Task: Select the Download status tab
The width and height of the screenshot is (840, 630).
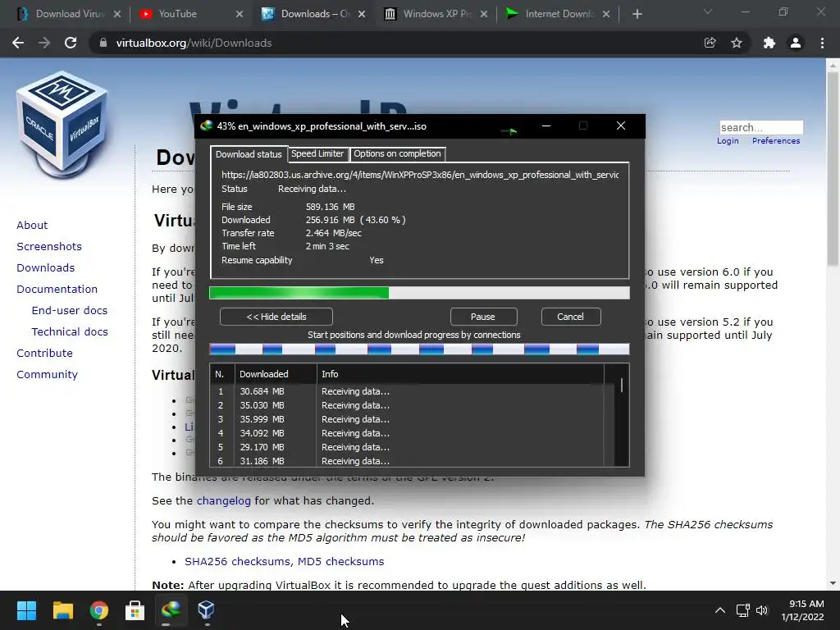Action: pos(249,154)
